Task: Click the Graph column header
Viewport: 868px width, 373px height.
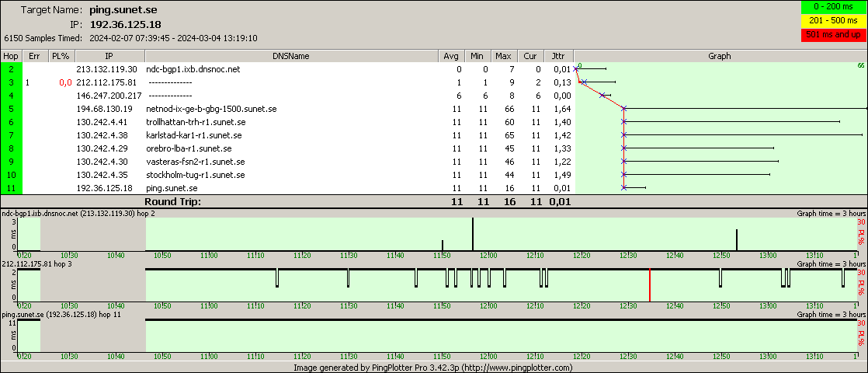Action: click(720, 56)
